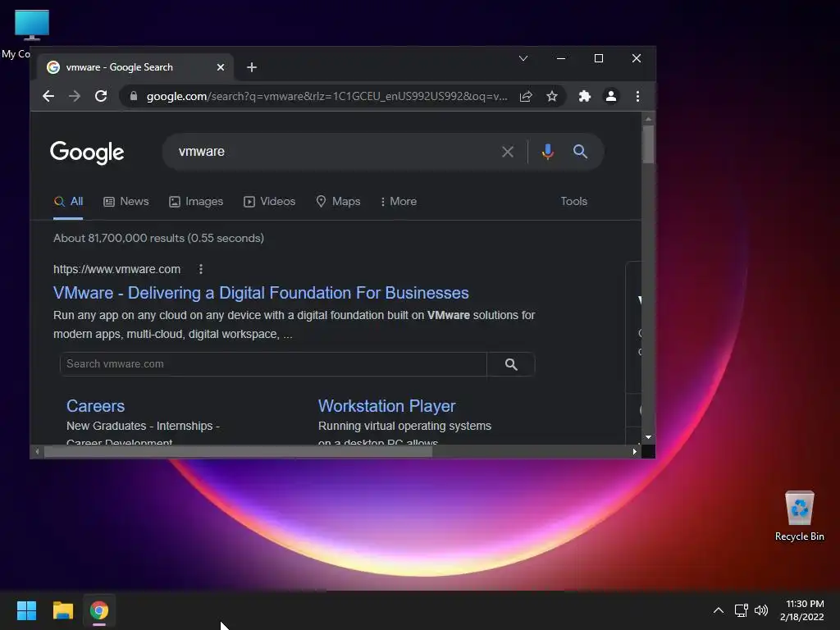The image size is (840, 630).
Task: Select the All results tab
Action: point(68,202)
